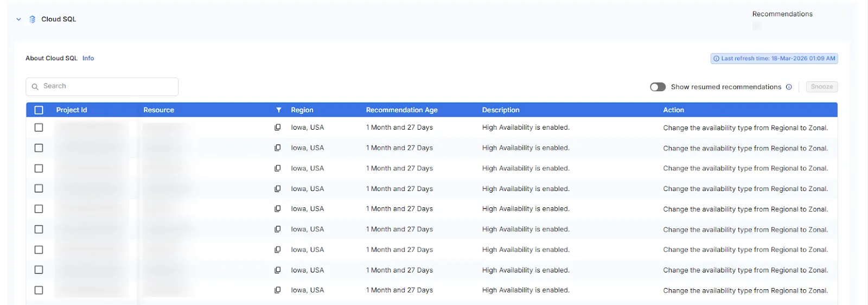This screenshot has width=868, height=305.
Task: Check the third table row's checkbox
Action: (x=39, y=168)
